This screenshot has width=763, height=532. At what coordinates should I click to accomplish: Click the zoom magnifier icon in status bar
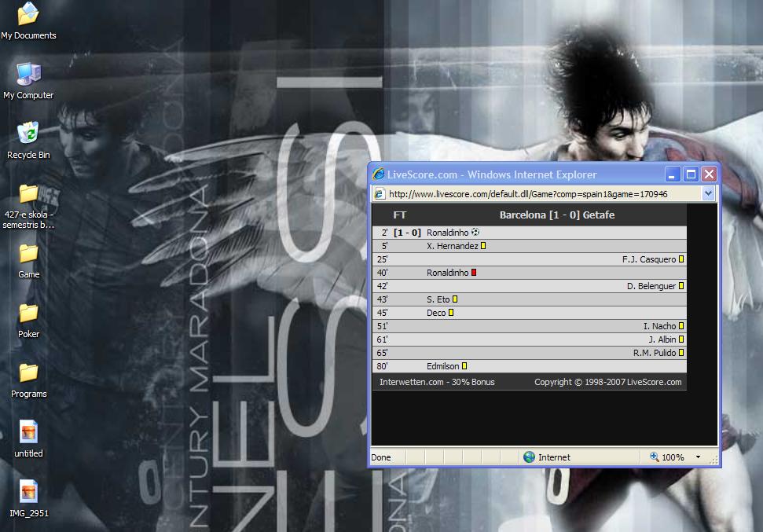click(x=654, y=457)
